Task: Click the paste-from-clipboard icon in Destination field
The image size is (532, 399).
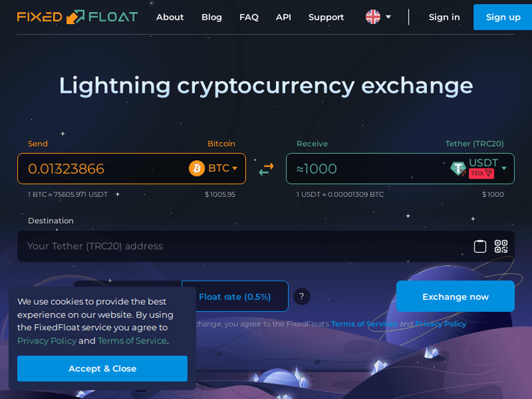Action: (x=480, y=247)
